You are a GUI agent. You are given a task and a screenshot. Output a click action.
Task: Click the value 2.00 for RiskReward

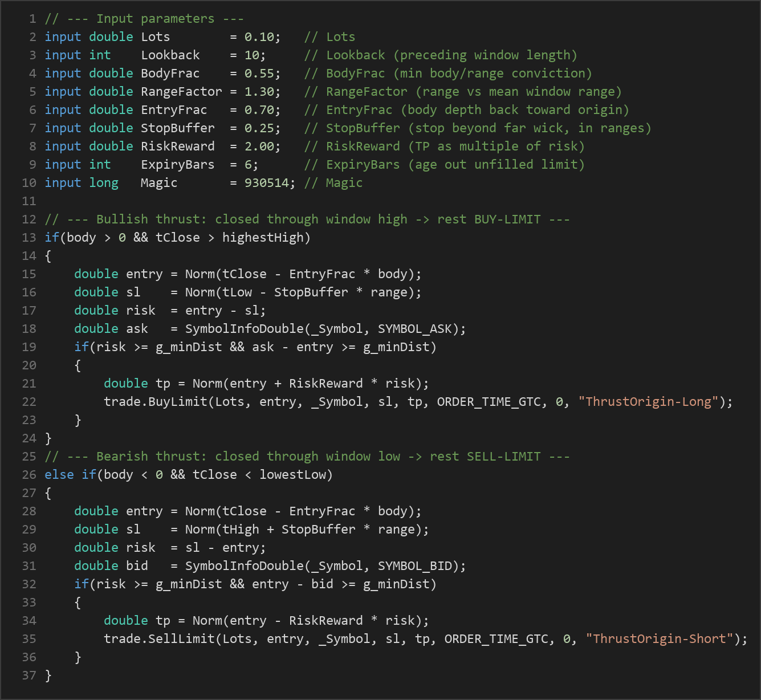259,146
